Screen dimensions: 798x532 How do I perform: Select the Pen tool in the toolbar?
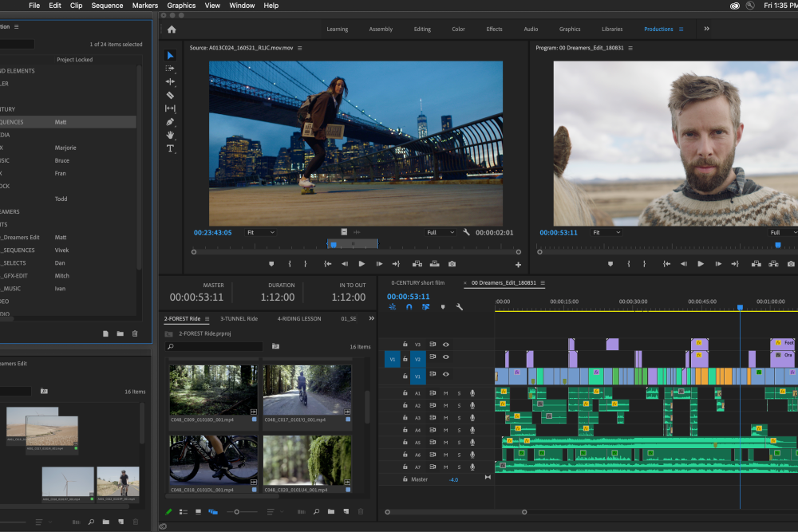[169, 122]
